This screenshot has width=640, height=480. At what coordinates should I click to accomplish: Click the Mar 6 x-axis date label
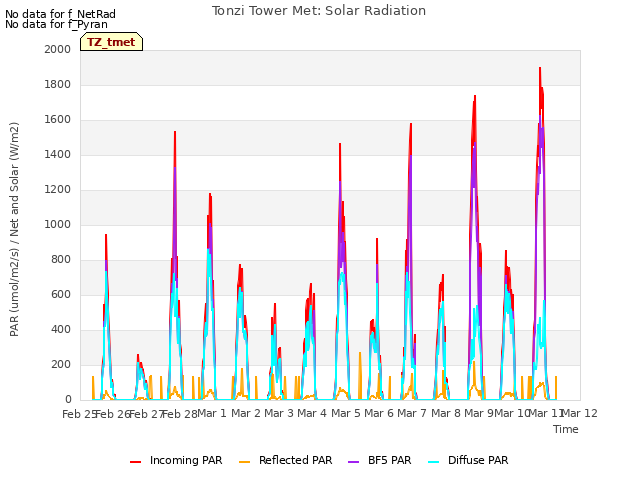click(x=379, y=413)
